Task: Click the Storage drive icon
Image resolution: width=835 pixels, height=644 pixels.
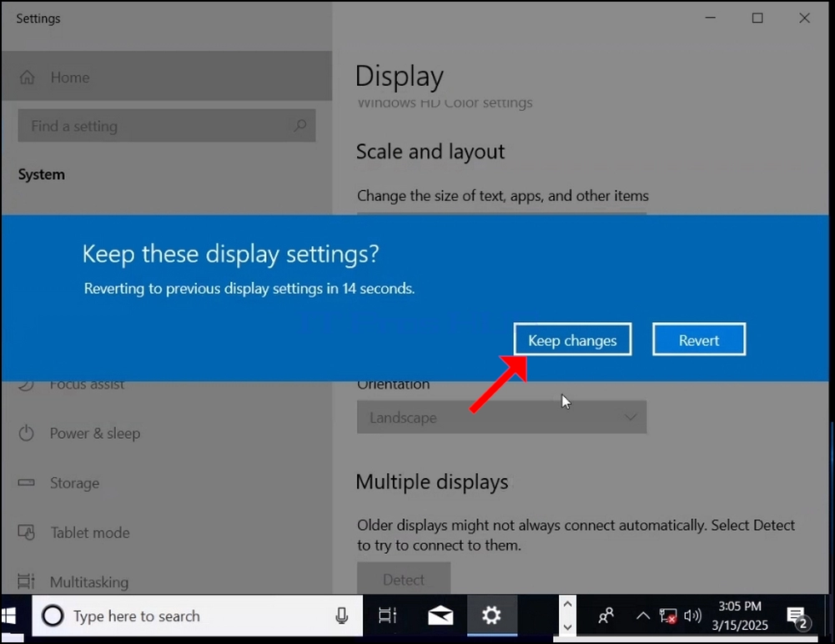Action: [26, 483]
